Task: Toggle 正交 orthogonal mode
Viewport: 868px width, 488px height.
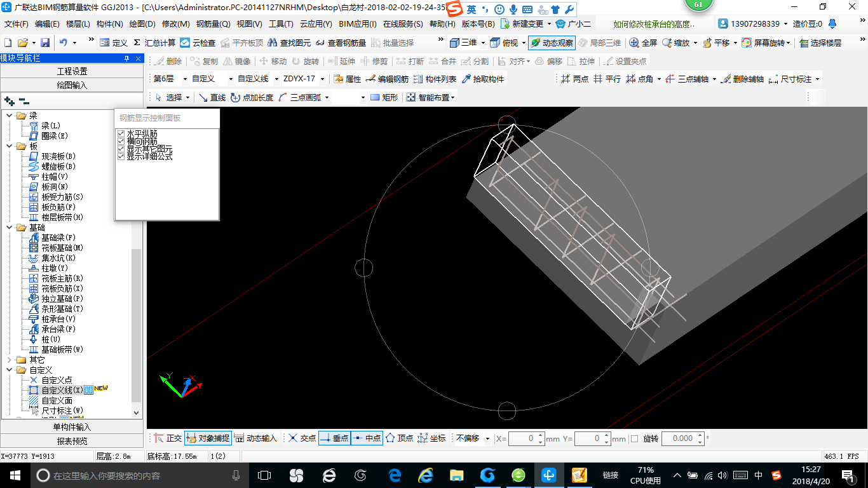Action: pos(168,438)
